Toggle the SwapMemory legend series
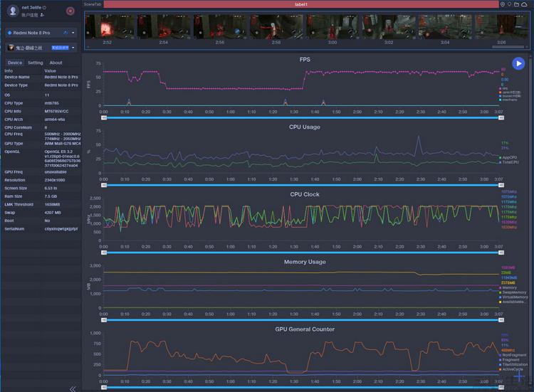This screenshot has height=392, width=534. point(513,292)
